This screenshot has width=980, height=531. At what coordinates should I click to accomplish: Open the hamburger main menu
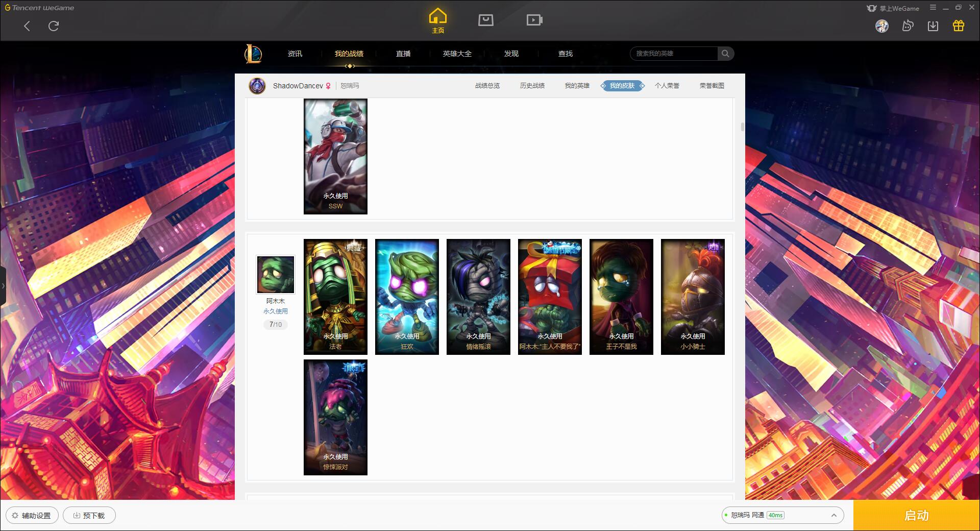(933, 8)
